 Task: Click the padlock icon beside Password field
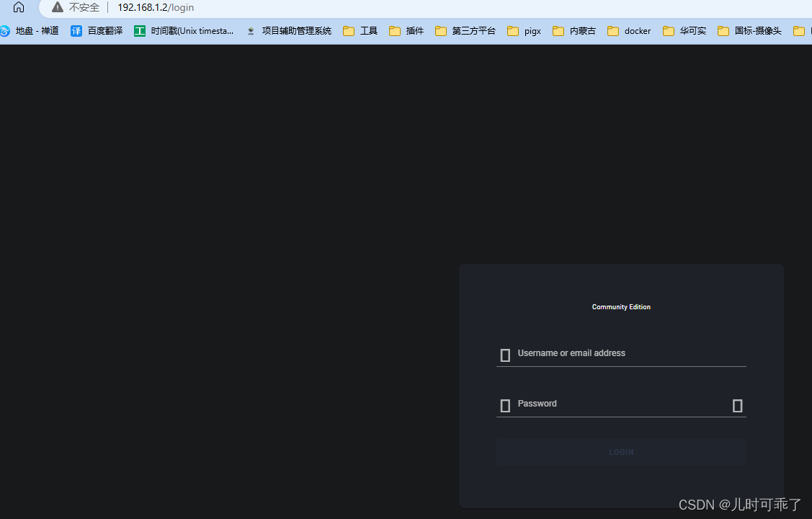click(505, 405)
